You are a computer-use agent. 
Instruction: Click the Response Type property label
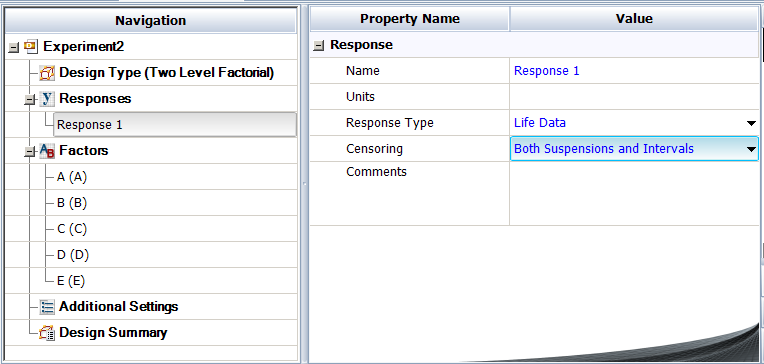[x=390, y=123]
